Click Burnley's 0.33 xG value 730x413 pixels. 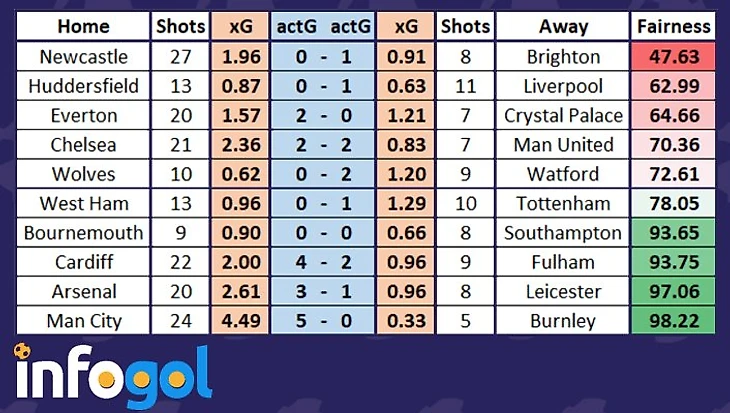tap(408, 322)
